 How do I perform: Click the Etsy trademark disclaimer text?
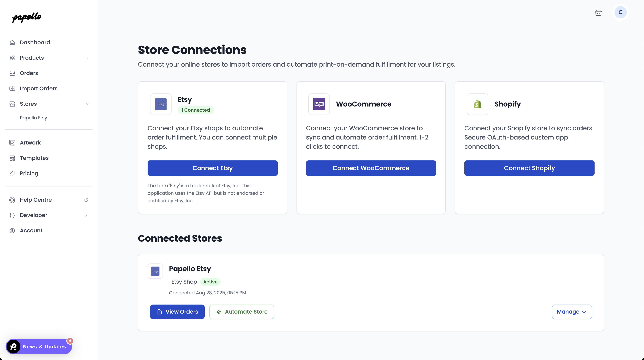tap(206, 193)
